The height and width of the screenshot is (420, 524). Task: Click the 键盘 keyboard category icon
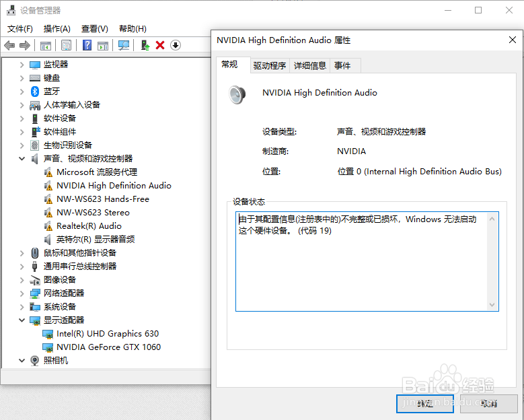pyautogui.click(x=35, y=78)
